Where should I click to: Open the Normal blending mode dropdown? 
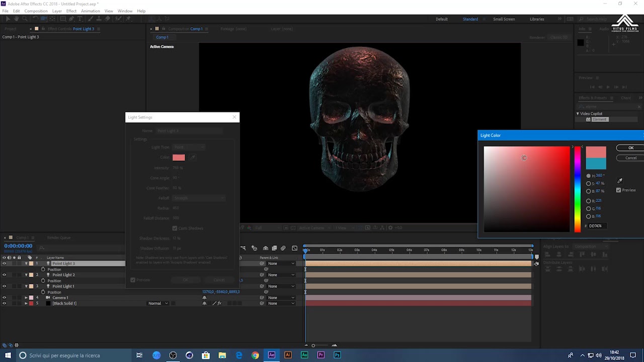[x=158, y=303]
